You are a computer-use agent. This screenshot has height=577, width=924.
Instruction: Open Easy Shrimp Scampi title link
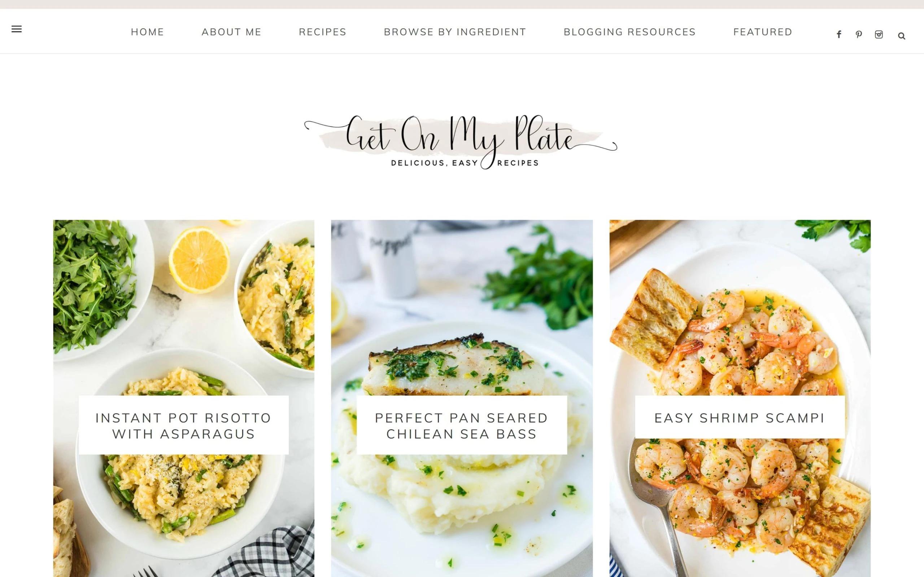(740, 418)
